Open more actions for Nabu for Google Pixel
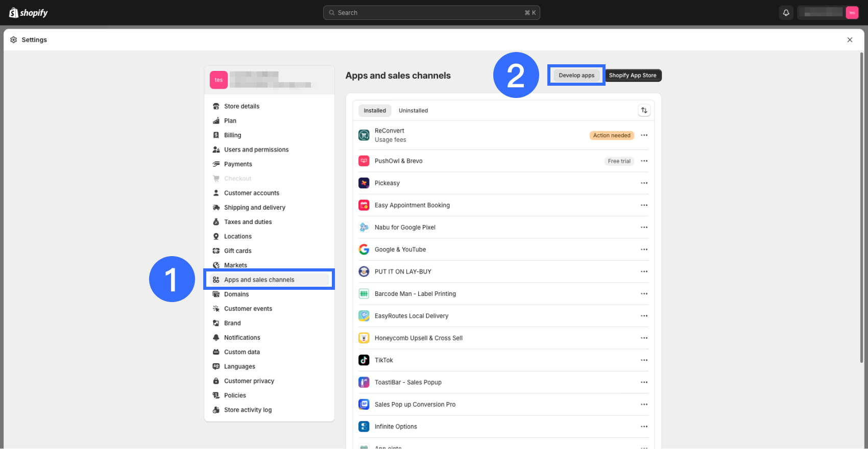 [644, 228]
